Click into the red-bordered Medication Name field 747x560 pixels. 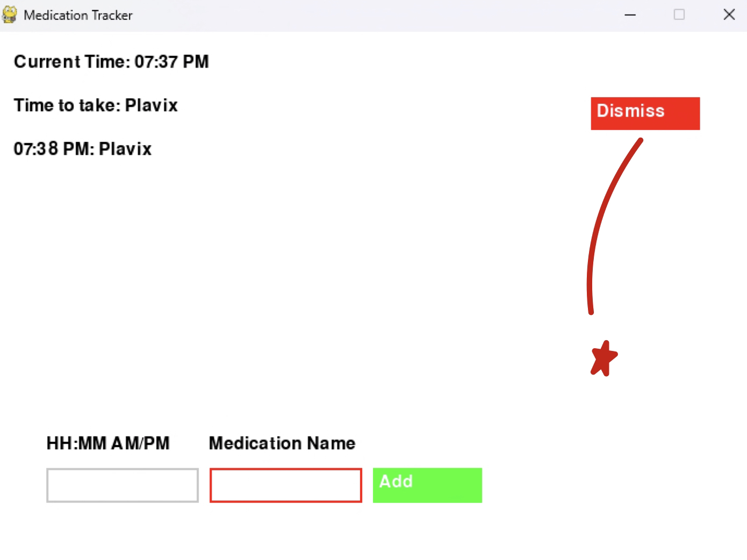coord(285,485)
